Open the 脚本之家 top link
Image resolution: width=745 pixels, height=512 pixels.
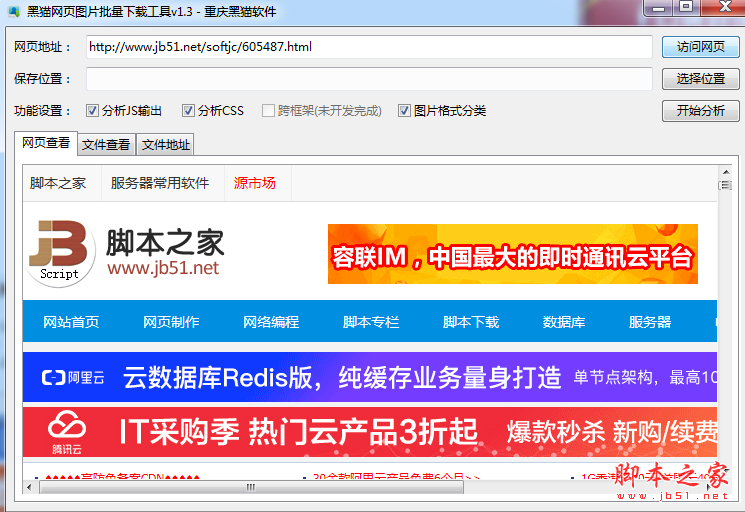(x=58, y=183)
